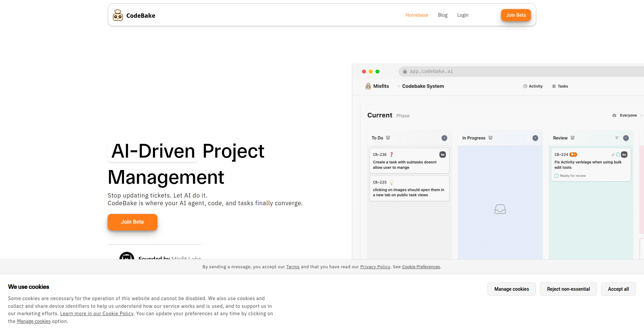Add a task to the To Do column
Viewport: 644px width, 333px height.
pyautogui.click(x=444, y=138)
